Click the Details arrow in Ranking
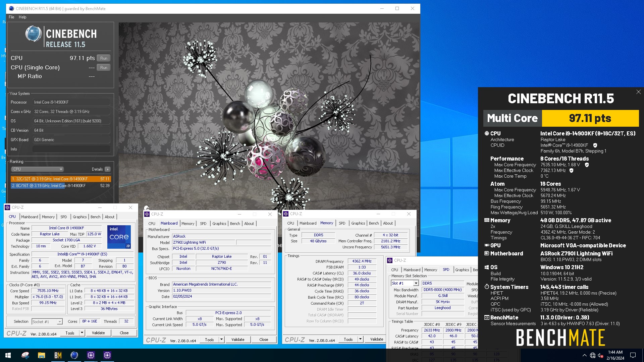The width and height of the screenshot is (644, 362). (x=108, y=169)
